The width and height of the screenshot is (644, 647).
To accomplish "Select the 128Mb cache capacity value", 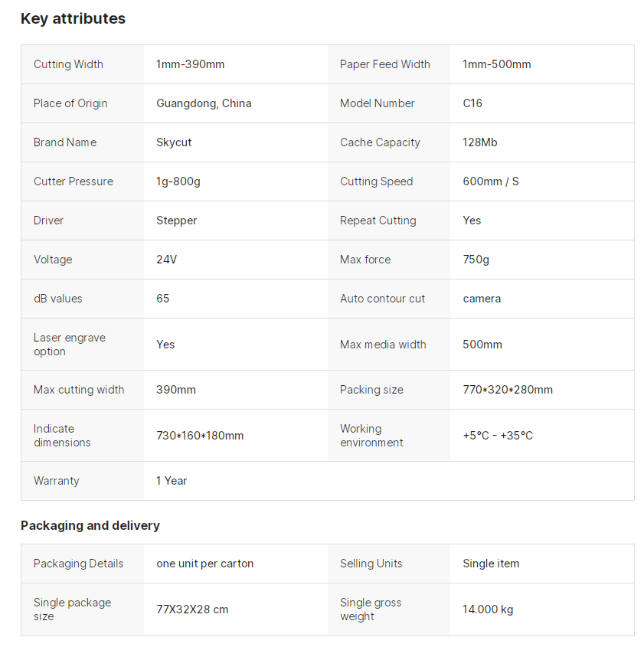I will tap(480, 142).
